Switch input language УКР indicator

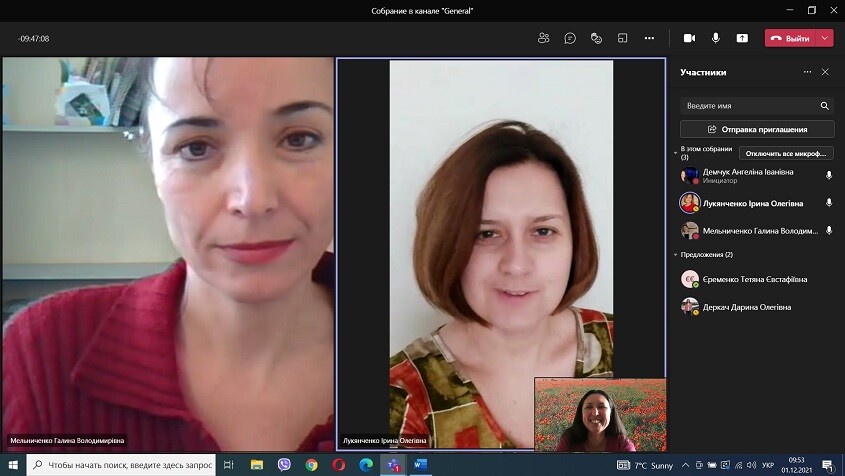(768, 465)
